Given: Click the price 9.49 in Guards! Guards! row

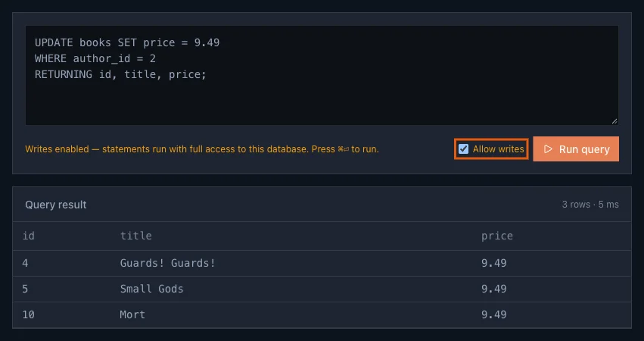Looking at the screenshot, I should 493,263.
